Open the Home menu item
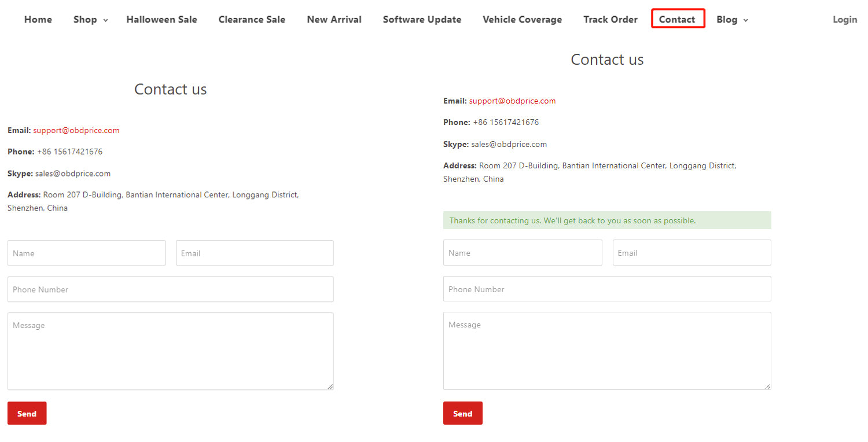Viewport: 868px width, 442px height. 38,20
